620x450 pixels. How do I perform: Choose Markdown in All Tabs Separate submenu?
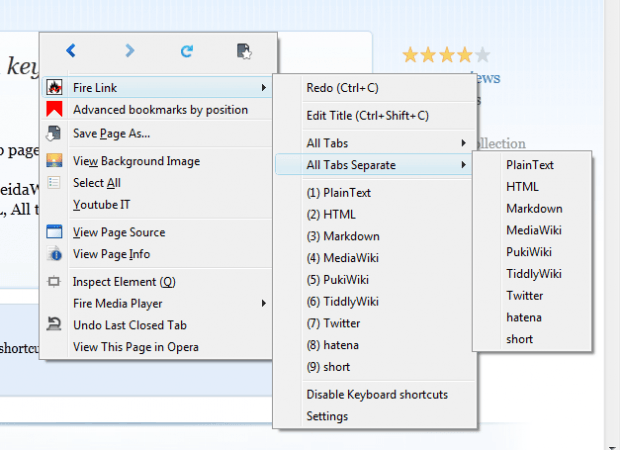pyautogui.click(x=532, y=208)
